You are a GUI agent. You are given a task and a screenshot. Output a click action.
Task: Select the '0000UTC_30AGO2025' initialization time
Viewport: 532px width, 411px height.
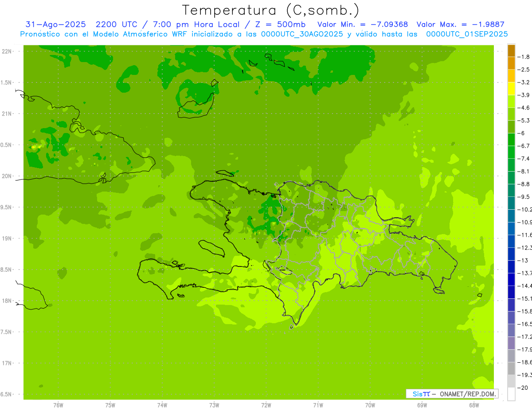[x=302, y=34]
